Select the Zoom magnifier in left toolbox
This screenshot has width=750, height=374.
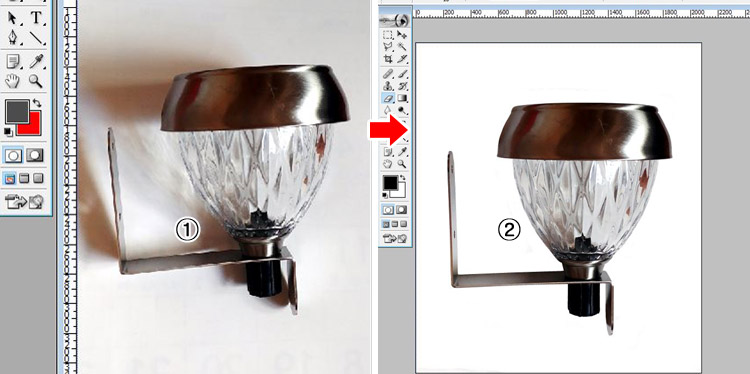pyautogui.click(x=36, y=80)
